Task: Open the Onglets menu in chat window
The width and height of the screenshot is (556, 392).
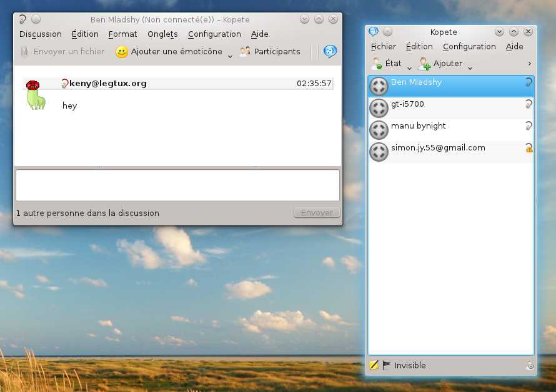Action: tap(162, 34)
